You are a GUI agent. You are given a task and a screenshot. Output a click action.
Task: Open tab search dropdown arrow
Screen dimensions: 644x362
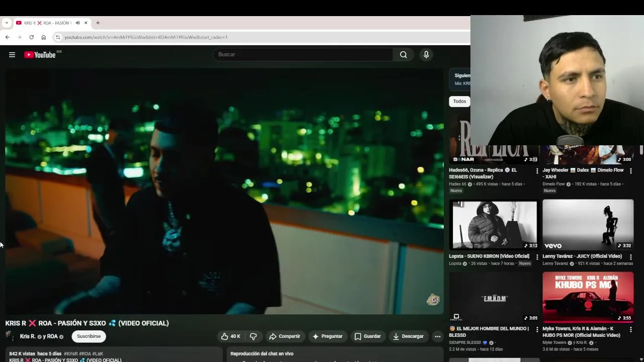click(7, 23)
